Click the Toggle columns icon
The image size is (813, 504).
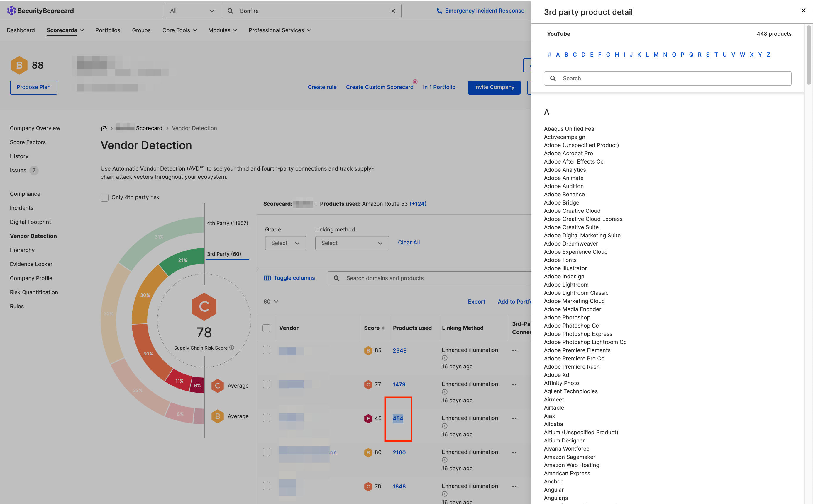pyautogui.click(x=267, y=278)
